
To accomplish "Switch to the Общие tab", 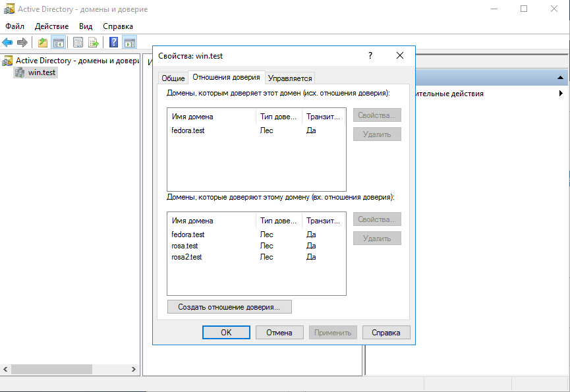I will [173, 78].
